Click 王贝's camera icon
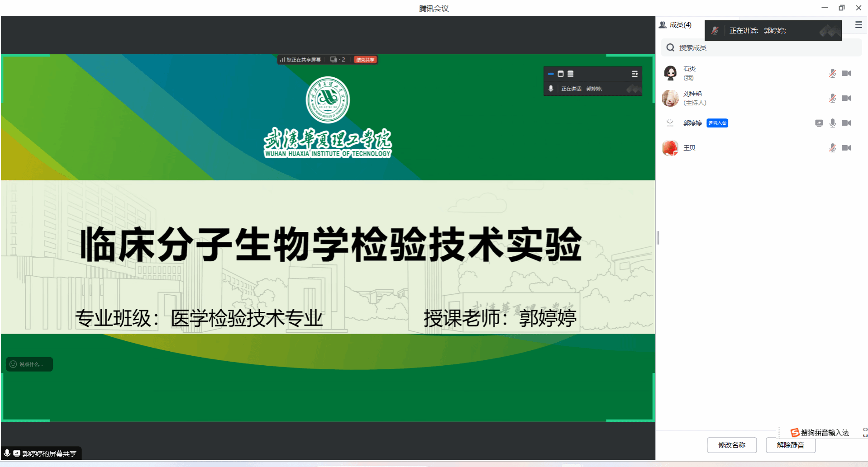This screenshot has height=467, width=868. tap(846, 148)
